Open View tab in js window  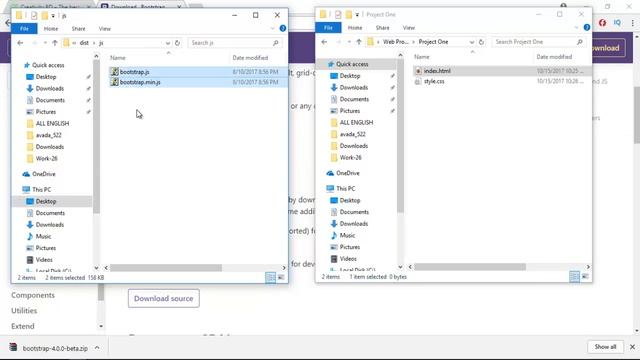104,29
